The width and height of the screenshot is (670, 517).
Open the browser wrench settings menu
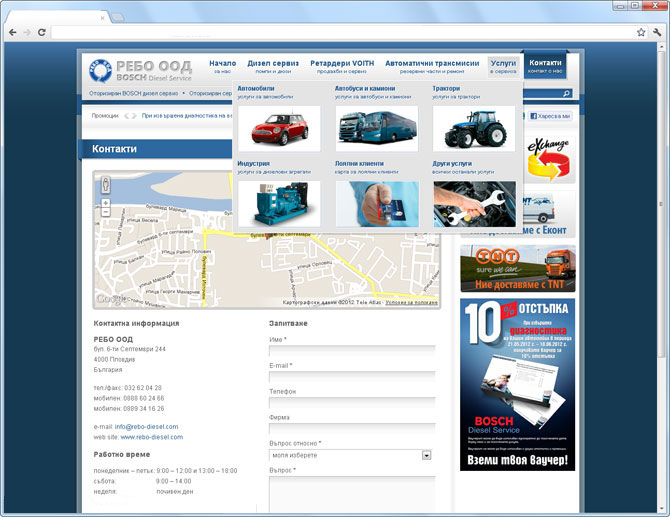[657, 32]
